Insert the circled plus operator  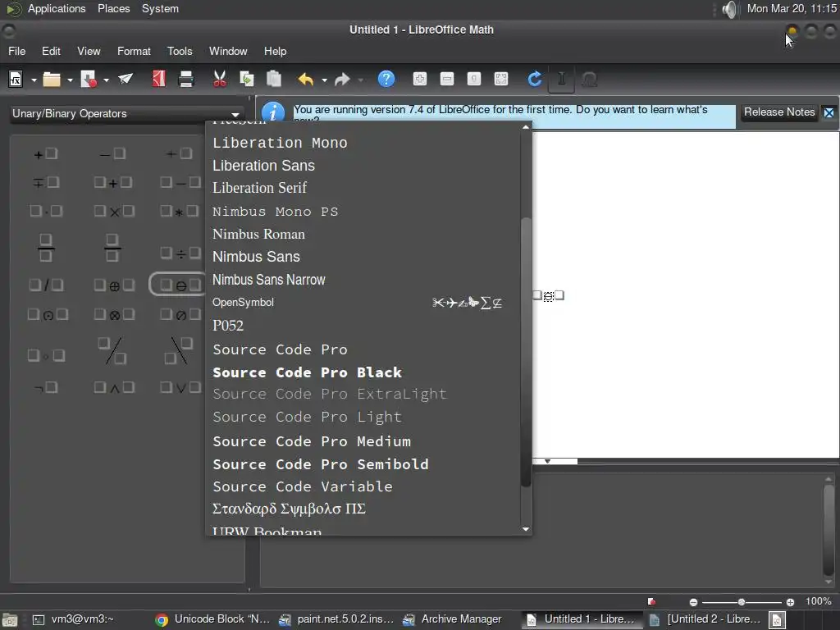(x=113, y=285)
